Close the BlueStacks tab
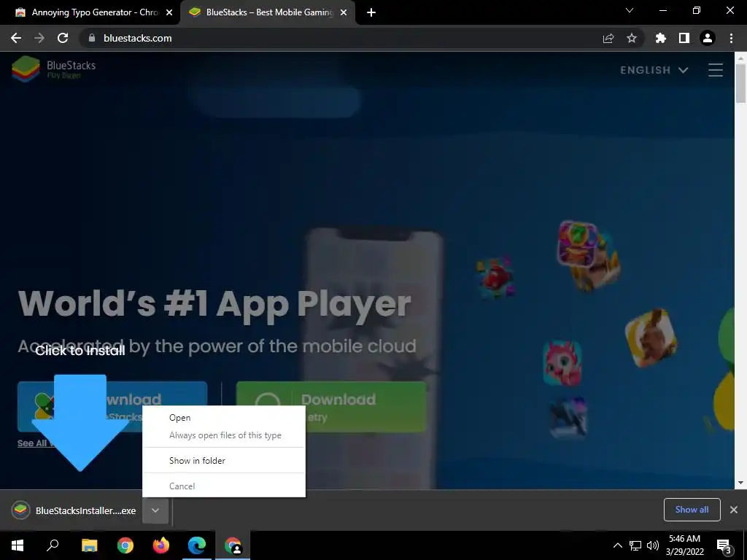 coord(344,12)
